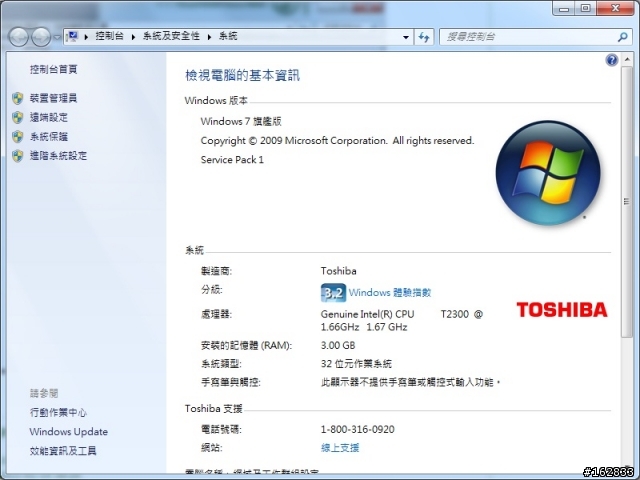Go to 系統及安全性 breadcrumb

click(171, 36)
